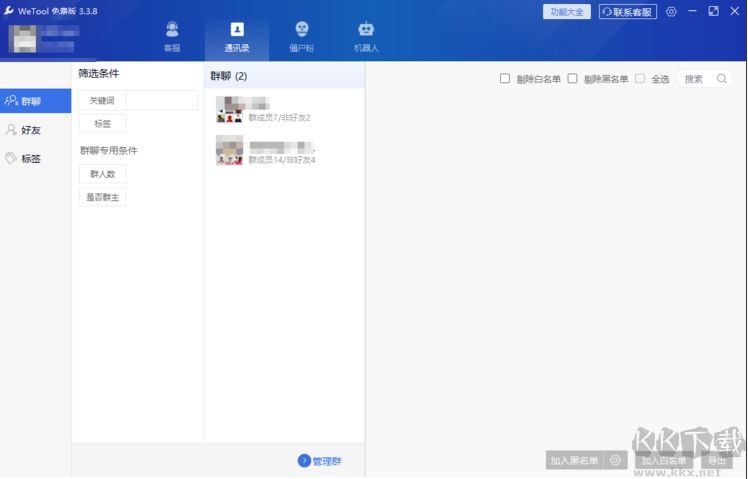Click the 功能大全 button
Viewport: 748px width, 479px height.
(567, 12)
